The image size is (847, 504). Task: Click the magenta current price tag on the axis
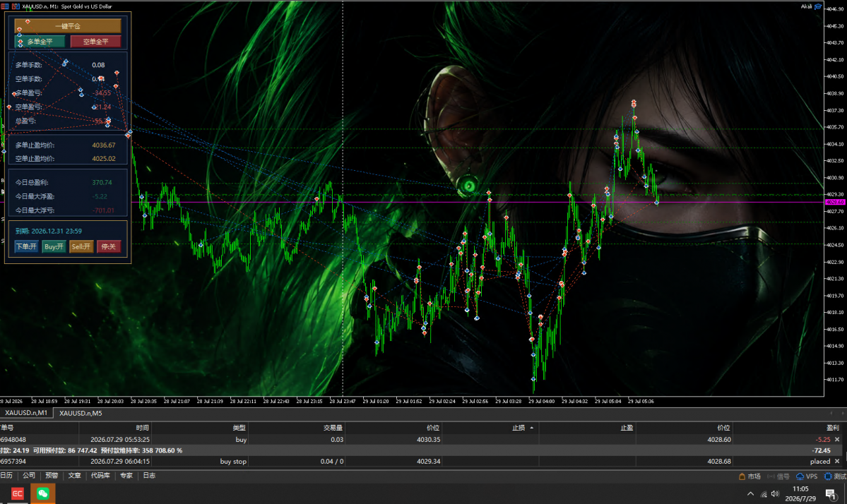tap(835, 203)
